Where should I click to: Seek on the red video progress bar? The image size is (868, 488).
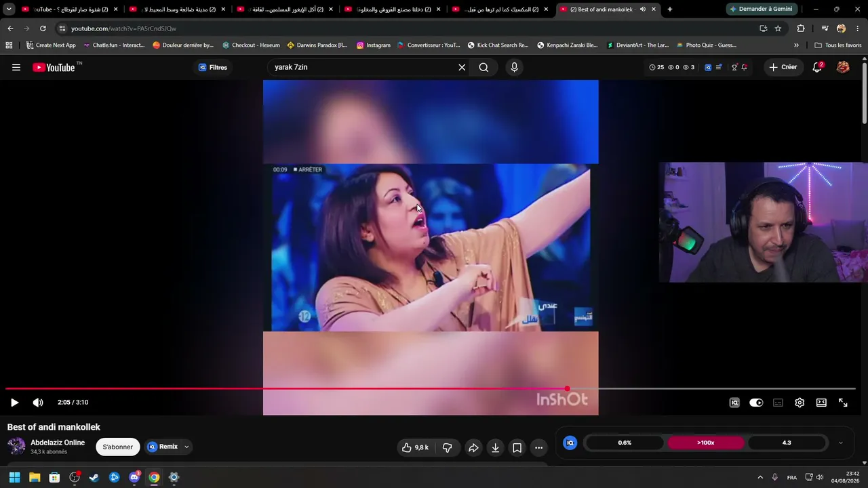(431, 389)
